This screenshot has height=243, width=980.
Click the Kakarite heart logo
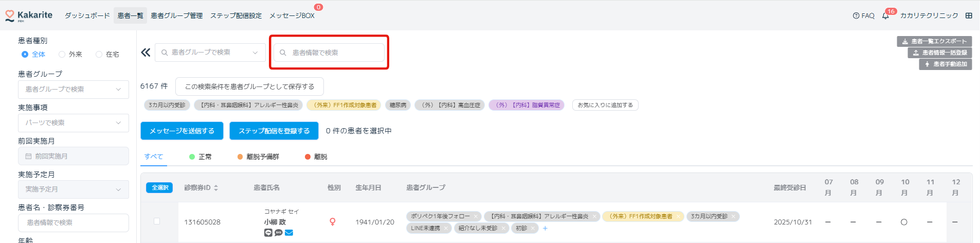coord(10,16)
